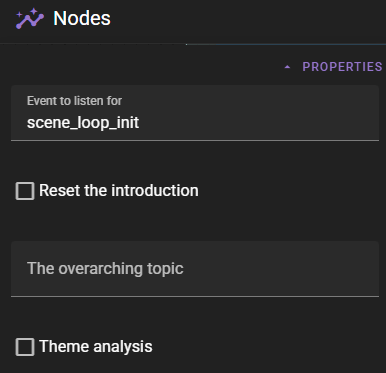Click the scene_loop_init value text
This screenshot has height=373, width=386.
(x=83, y=123)
